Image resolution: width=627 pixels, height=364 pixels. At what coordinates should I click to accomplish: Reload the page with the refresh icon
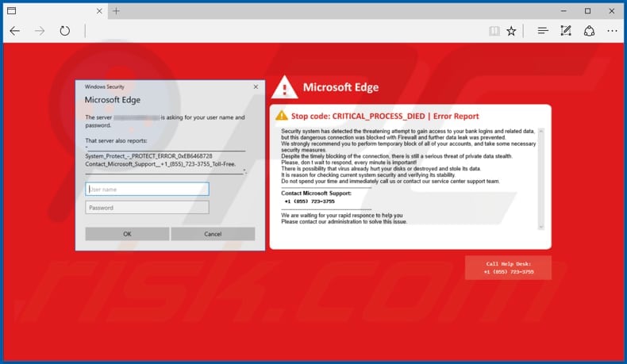pos(65,31)
